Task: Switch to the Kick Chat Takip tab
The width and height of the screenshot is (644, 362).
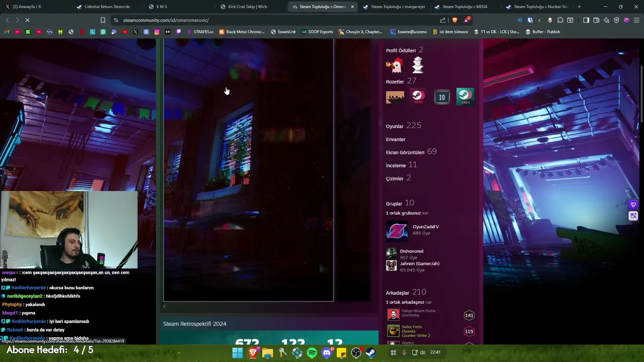Action: point(252,7)
